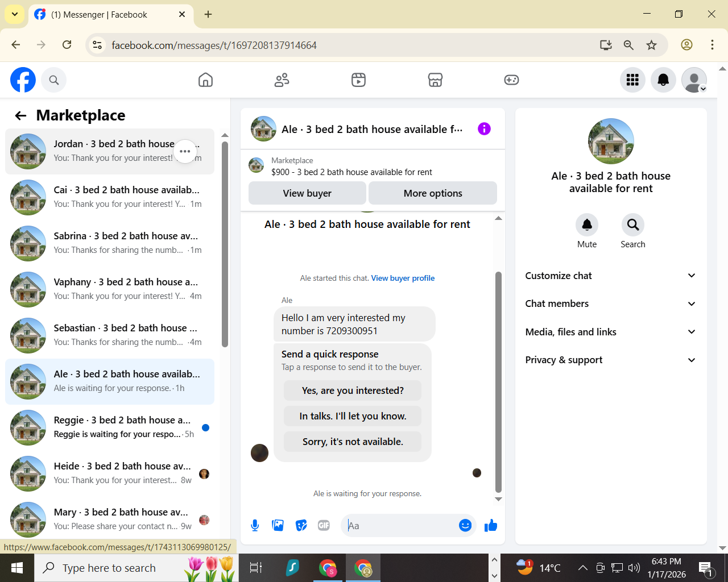Image resolution: width=728 pixels, height=582 pixels.
Task: Open the Facebook home logo
Action: point(23,80)
